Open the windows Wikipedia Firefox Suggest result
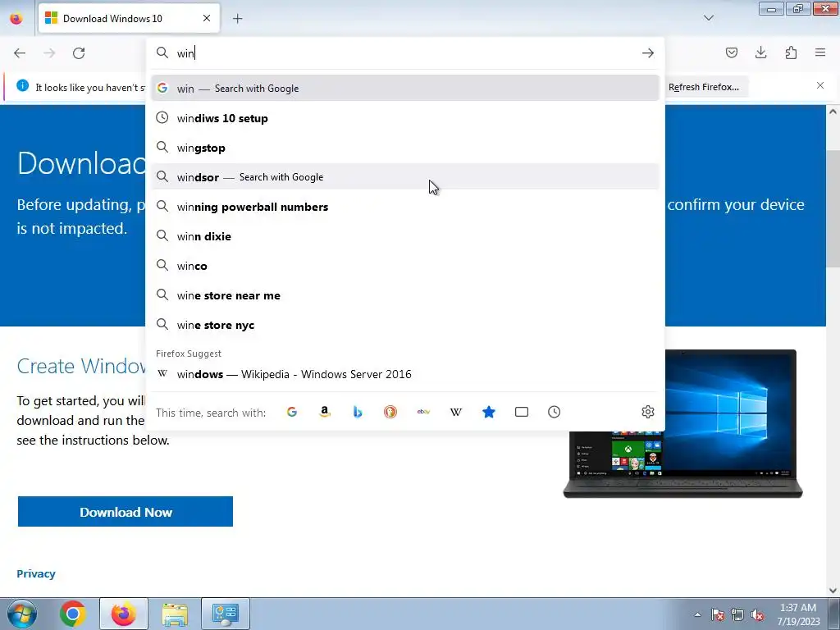 tap(405, 374)
